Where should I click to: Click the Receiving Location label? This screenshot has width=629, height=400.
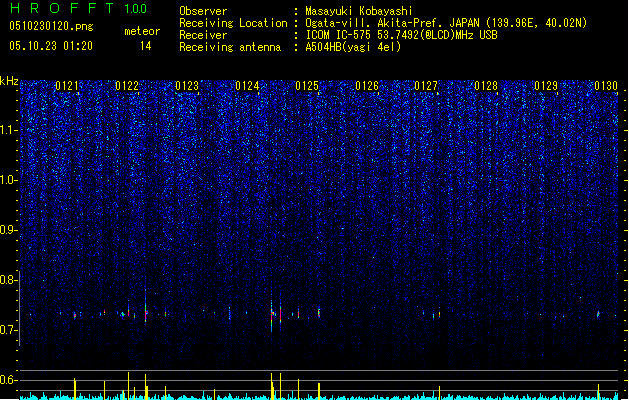(x=233, y=23)
